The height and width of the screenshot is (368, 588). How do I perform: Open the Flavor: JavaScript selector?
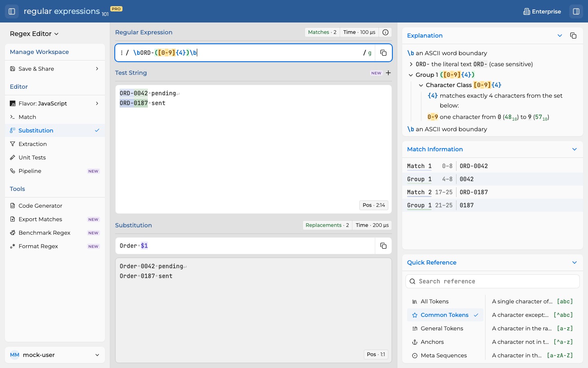point(55,103)
